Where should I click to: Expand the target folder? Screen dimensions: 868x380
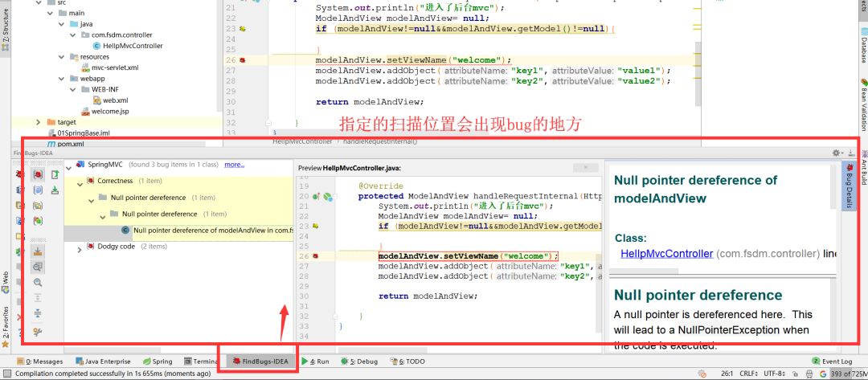[x=38, y=122]
